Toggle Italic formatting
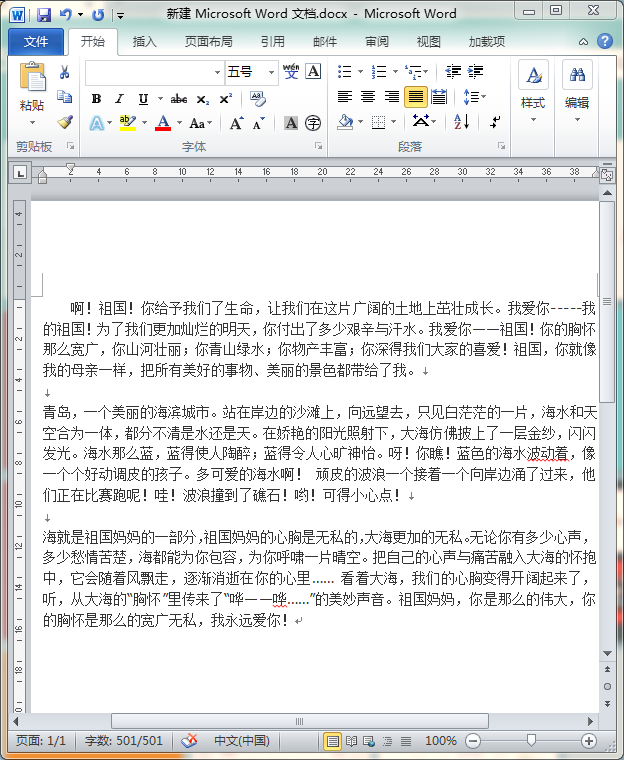Screen dimensions: 624x760 point(119,99)
